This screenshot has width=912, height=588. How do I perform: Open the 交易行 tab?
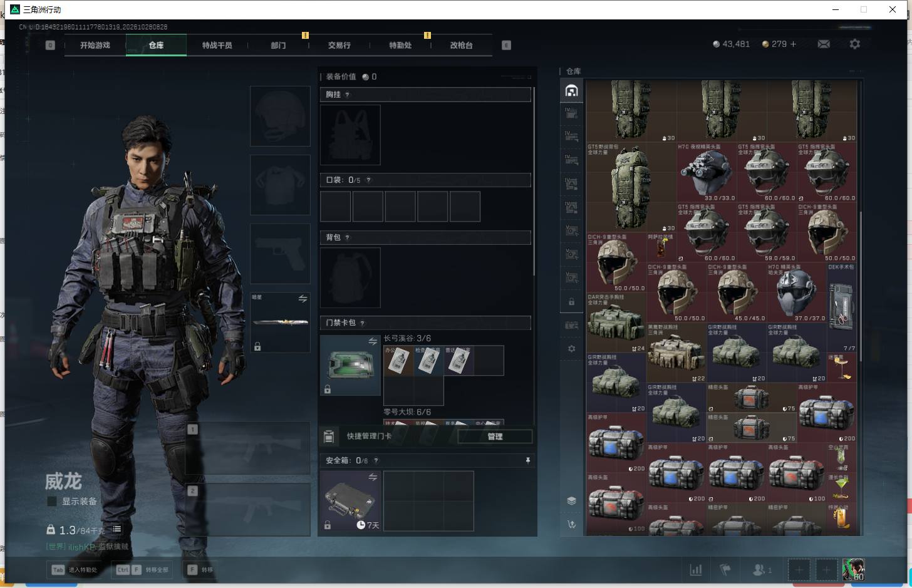point(339,45)
